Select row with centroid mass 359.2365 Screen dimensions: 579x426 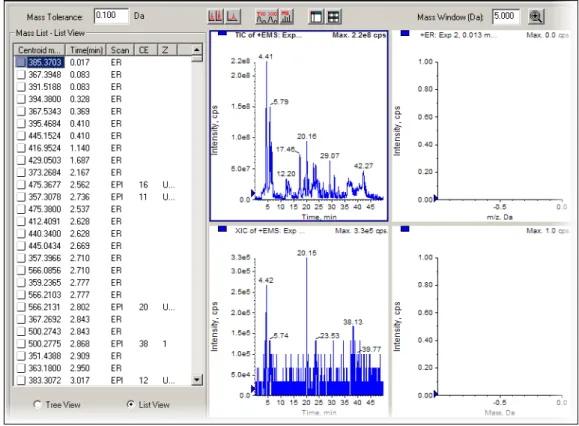[103, 282]
